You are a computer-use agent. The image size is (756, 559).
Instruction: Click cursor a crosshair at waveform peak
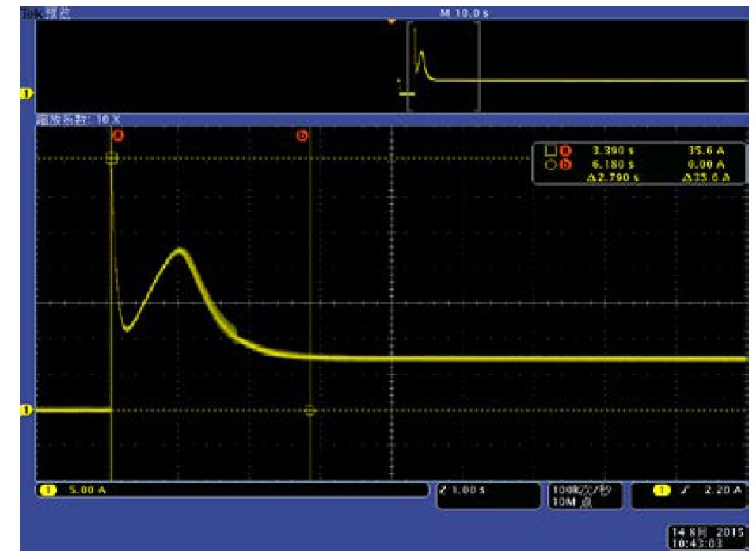tap(112, 158)
